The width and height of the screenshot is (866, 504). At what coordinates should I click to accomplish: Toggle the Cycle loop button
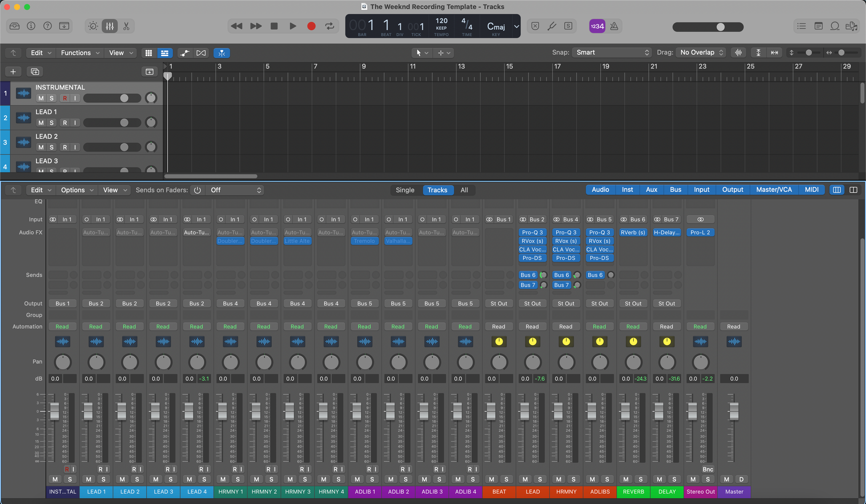coord(330,26)
